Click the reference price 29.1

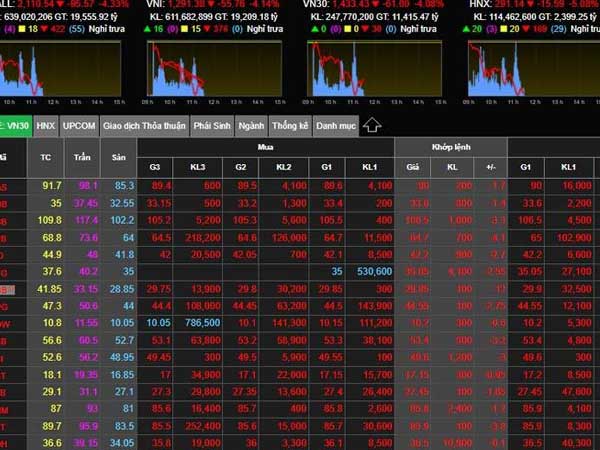pos(52,392)
